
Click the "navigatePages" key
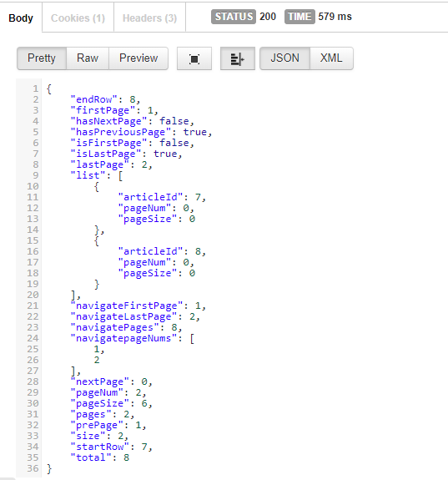click(x=115, y=327)
